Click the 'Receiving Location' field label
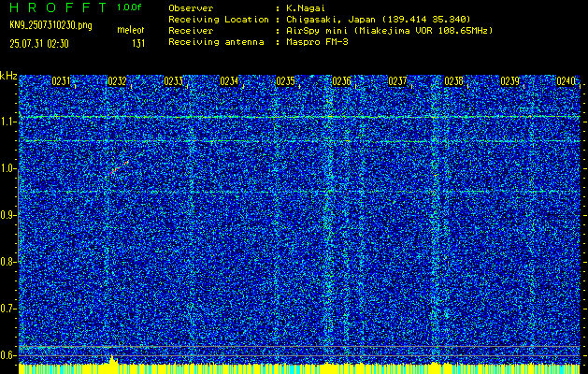This screenshot has height=374, width=588. [x=219, y=20]
